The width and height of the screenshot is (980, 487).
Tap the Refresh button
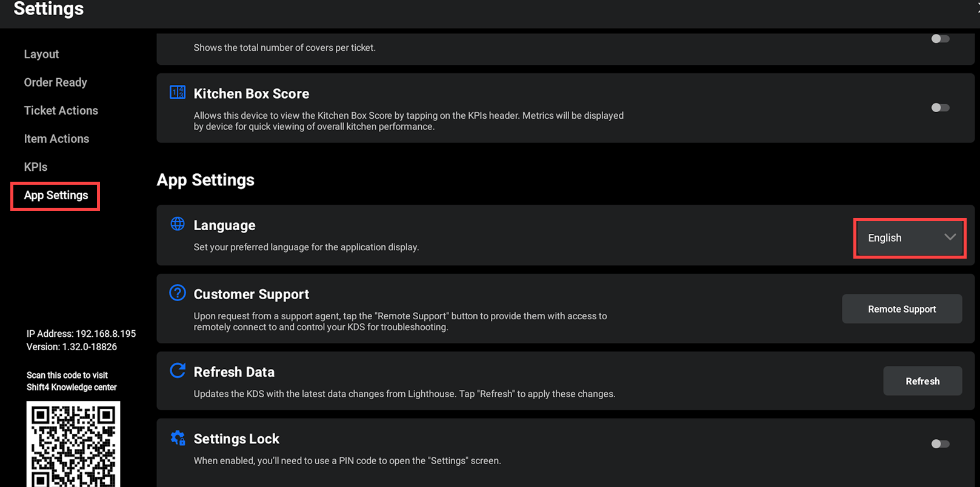[x=922, y=381]
